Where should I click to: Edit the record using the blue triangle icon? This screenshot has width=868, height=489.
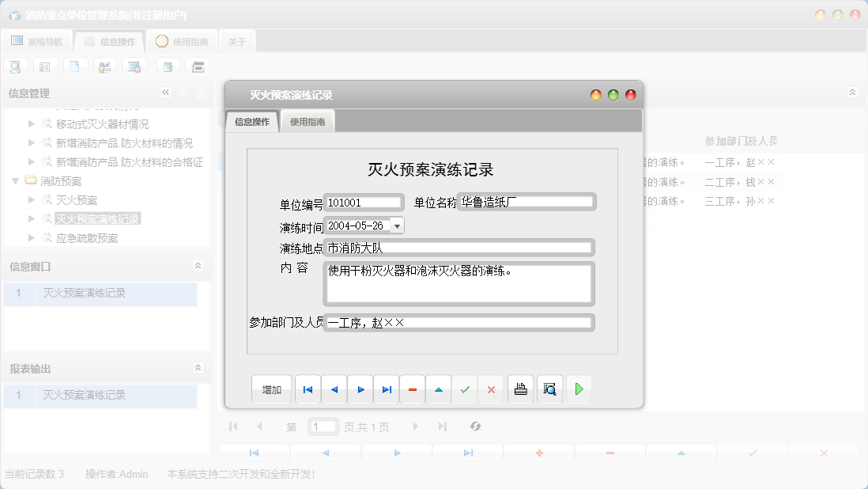pos(439,389)
